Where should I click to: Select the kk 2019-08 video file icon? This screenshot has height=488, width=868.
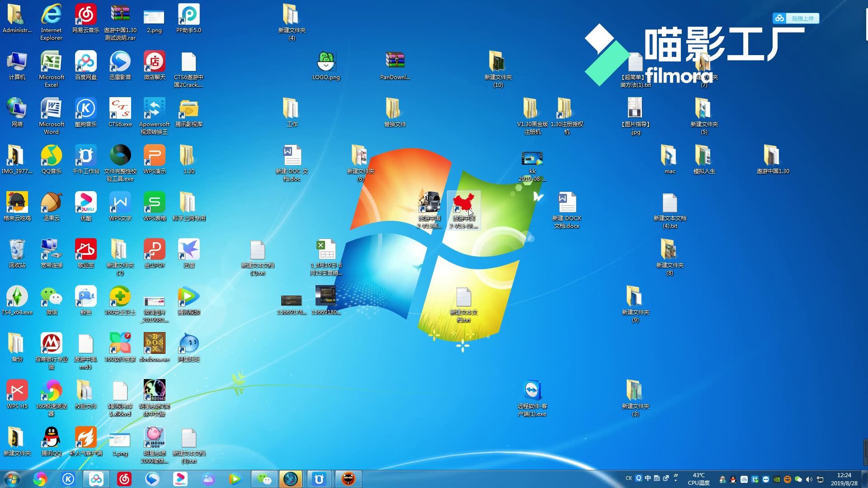point(532,167)
